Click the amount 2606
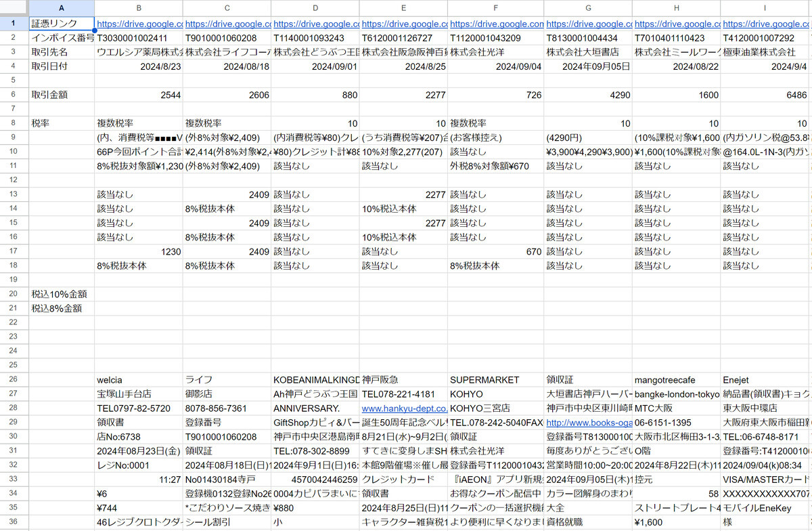Image resolution: width=812 pixels, height=531 pixels. point(227,95)
